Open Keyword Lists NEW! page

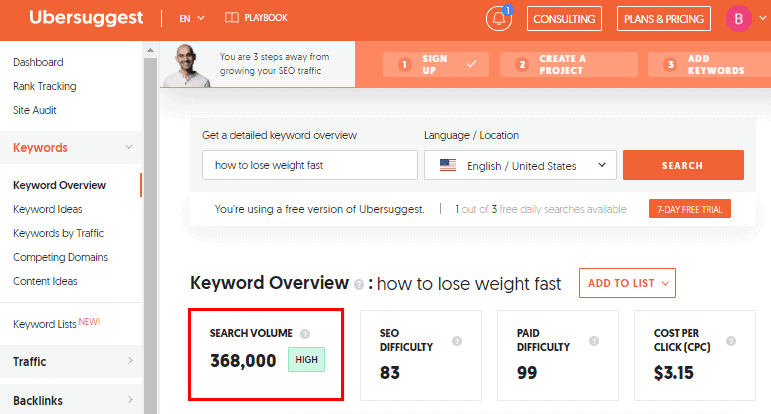tap(57, 324)
